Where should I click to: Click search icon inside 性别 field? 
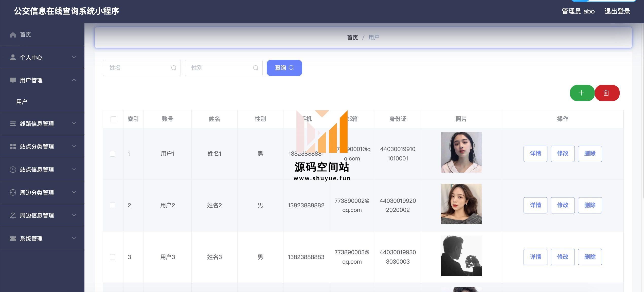pyautogui.click(x=256, y=68)
